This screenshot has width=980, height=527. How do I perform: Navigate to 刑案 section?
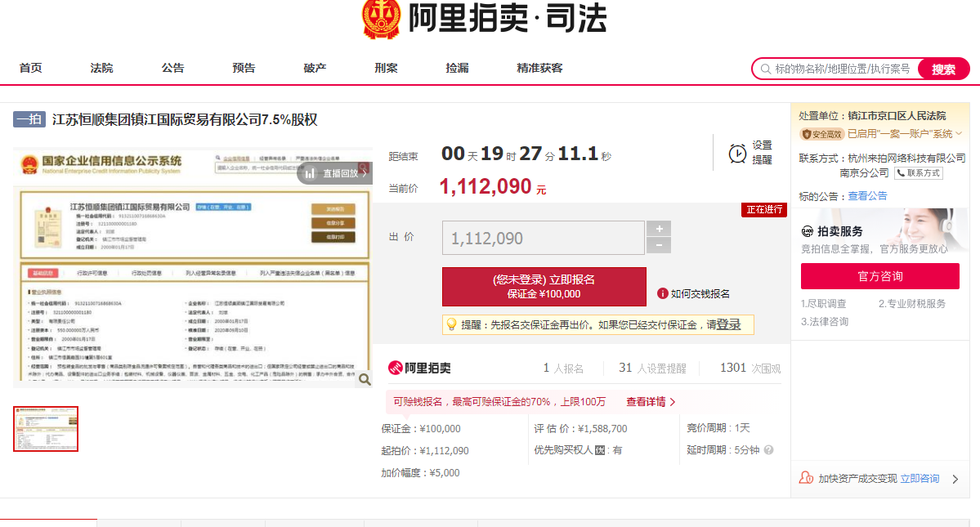[x=386, y=68]
